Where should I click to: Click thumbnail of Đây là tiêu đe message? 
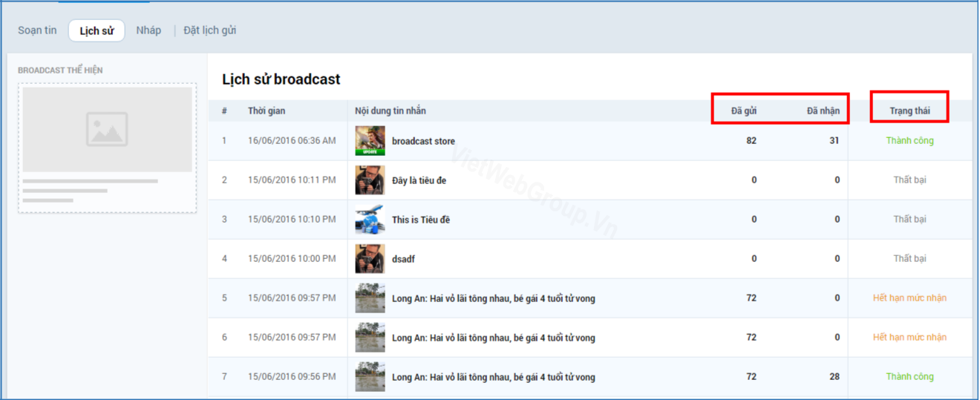pyautogui.click(x=370, y=180)
